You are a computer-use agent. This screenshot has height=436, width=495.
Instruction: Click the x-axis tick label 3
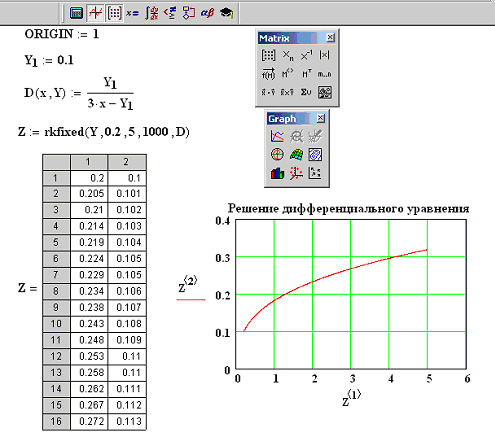(352, 379)
